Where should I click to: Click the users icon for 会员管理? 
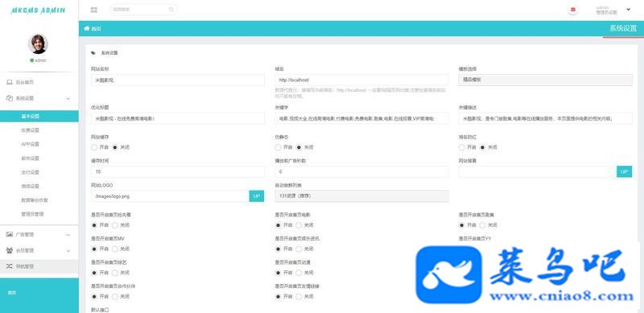point(10,250)
